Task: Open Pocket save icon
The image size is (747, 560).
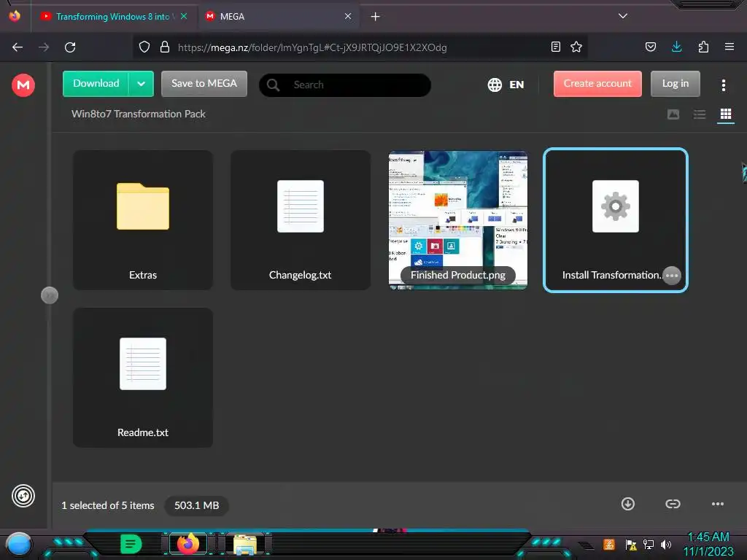Action: pyautogui.click(x=651, y=47)
